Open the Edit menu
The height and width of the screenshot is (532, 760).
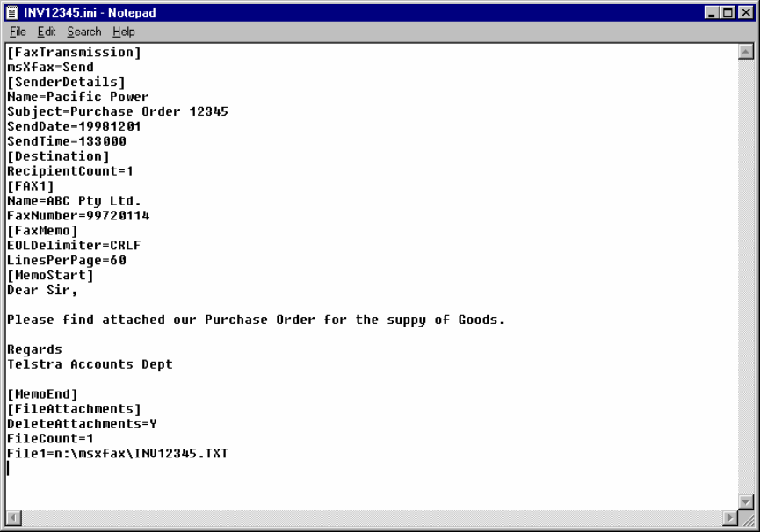point(47,32)
